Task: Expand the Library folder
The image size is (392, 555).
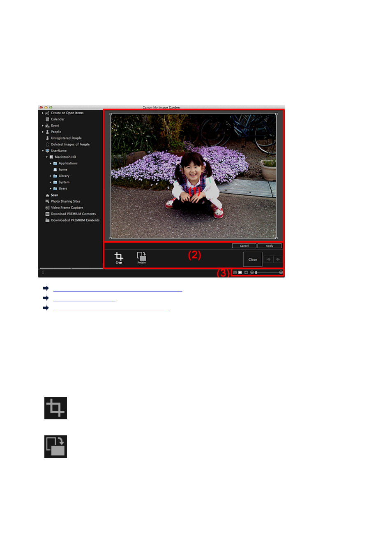Action: pos(51,176)
